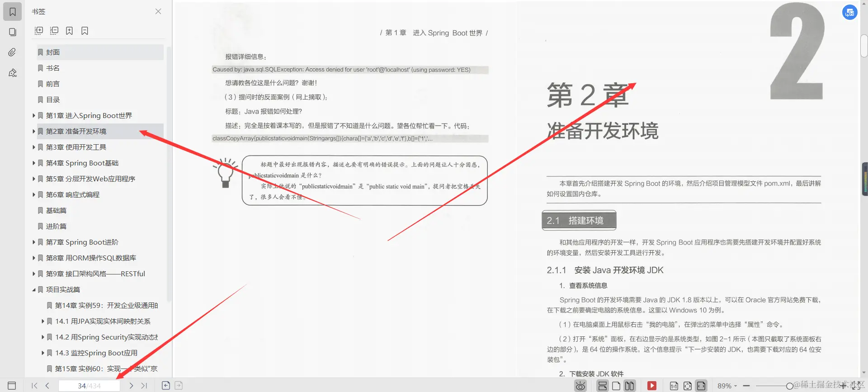Toggle navigation pane button in status bar

point(12,386)
